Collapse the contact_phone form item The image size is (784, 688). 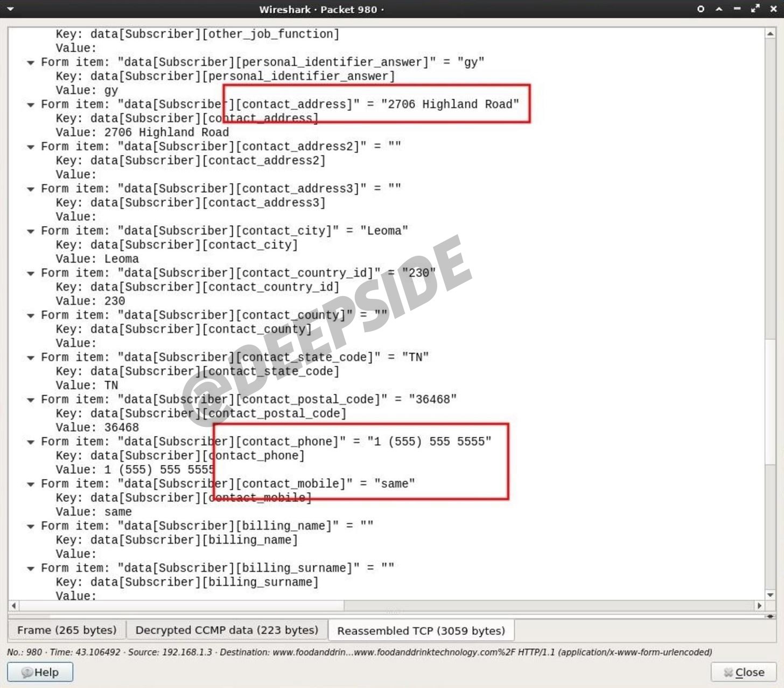pos(31,442)
